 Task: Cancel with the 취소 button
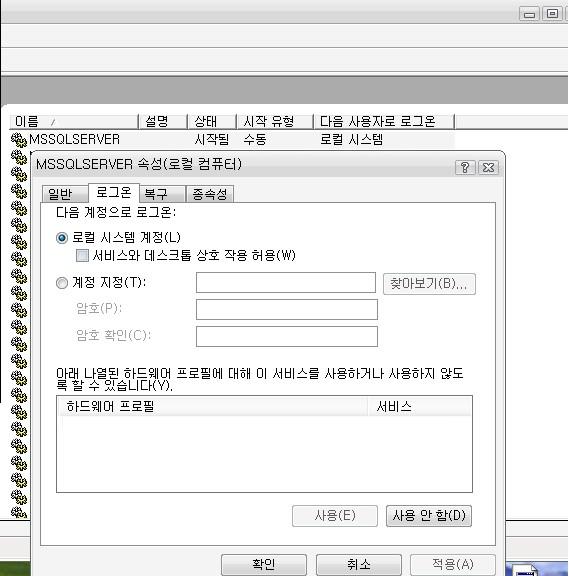(359, 565)
